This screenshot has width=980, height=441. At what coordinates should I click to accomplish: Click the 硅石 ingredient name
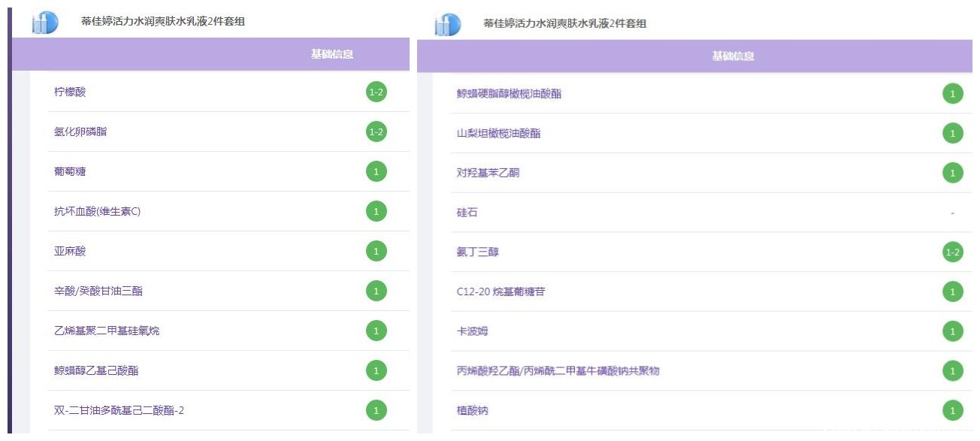[467, 213]
